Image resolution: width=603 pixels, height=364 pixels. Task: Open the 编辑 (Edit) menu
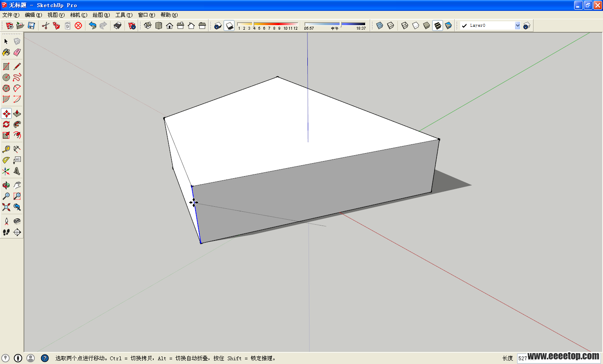click(33, 15)
